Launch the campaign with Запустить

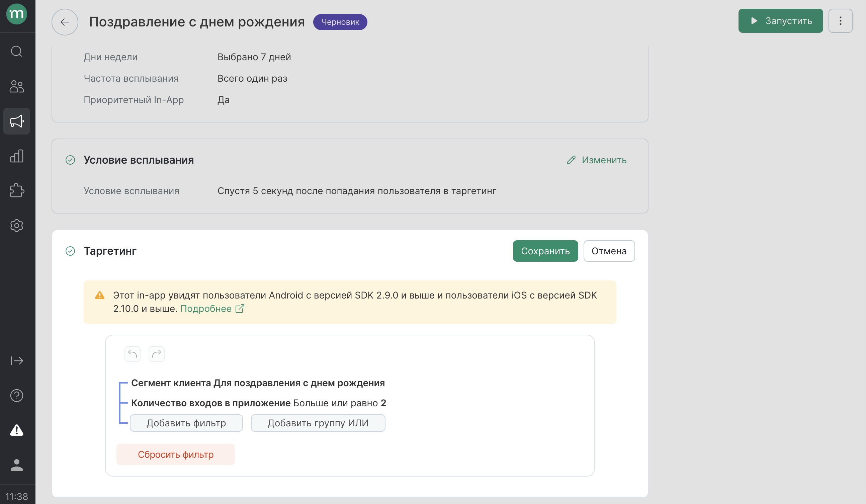(780, 21)
